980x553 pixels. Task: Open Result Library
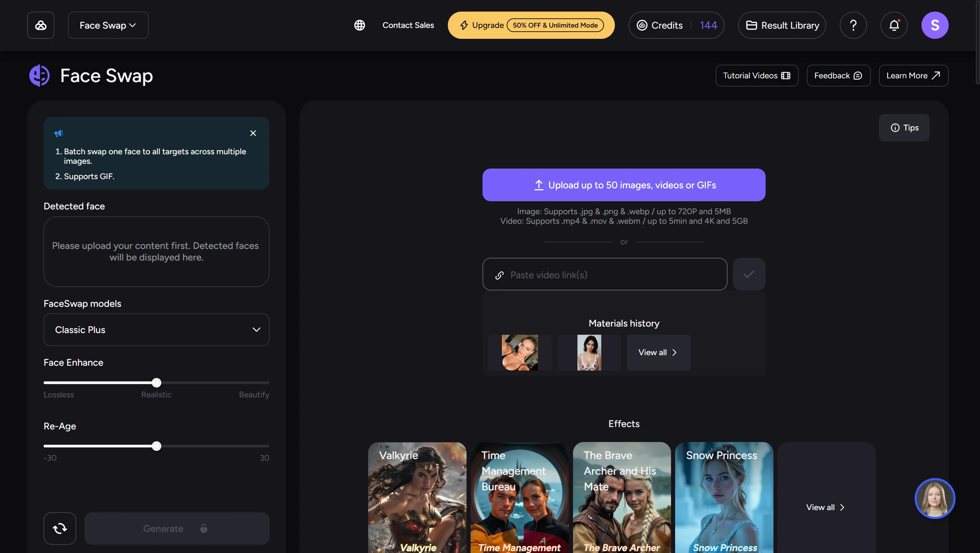pos(782,25)
